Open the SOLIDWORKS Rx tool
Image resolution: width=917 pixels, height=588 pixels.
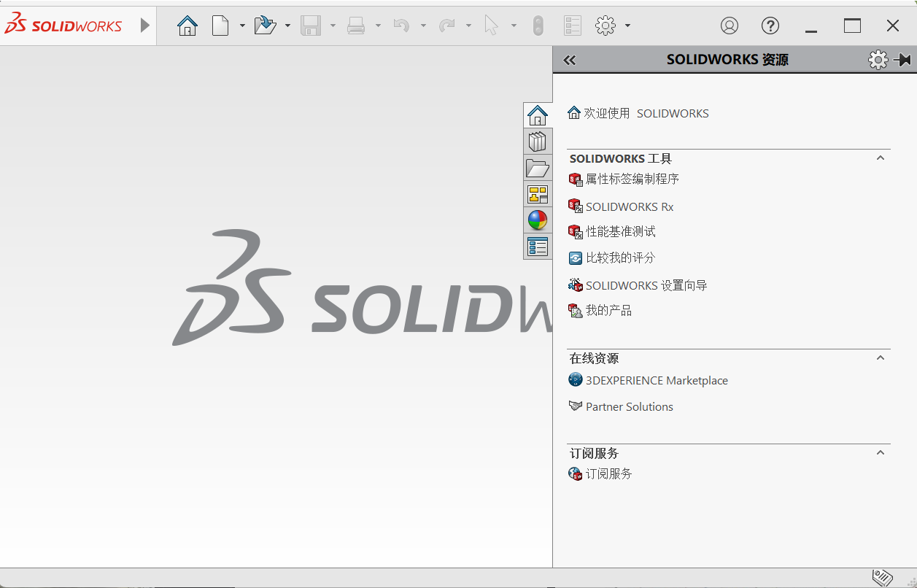tap(621, 206)
